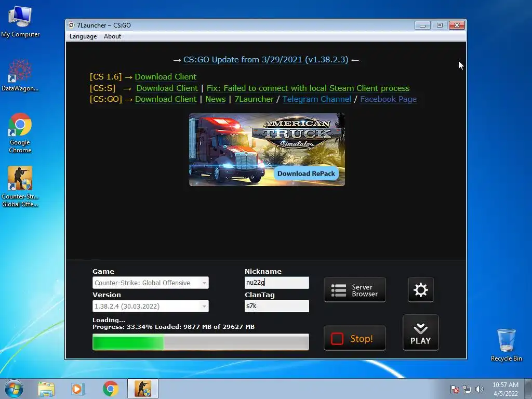Viewport: 532px width, 399px height.
Task: Open the Telegram Channel link
Action: click(317, 99)
